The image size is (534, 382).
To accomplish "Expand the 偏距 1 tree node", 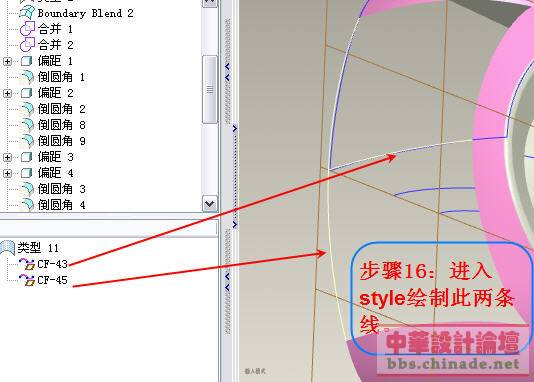I will pyautogui.click(x=7, y=61).
